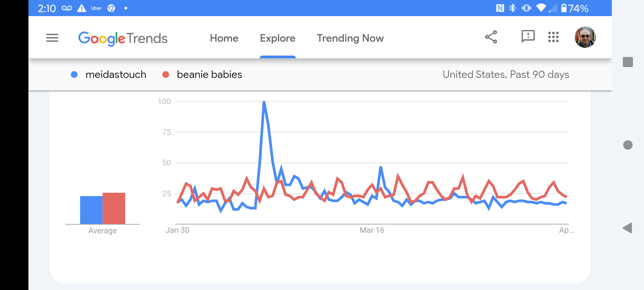Viewport: 644px width, 290px height.
Task: Open the Google apps grid
Action: tap(553, 37)
